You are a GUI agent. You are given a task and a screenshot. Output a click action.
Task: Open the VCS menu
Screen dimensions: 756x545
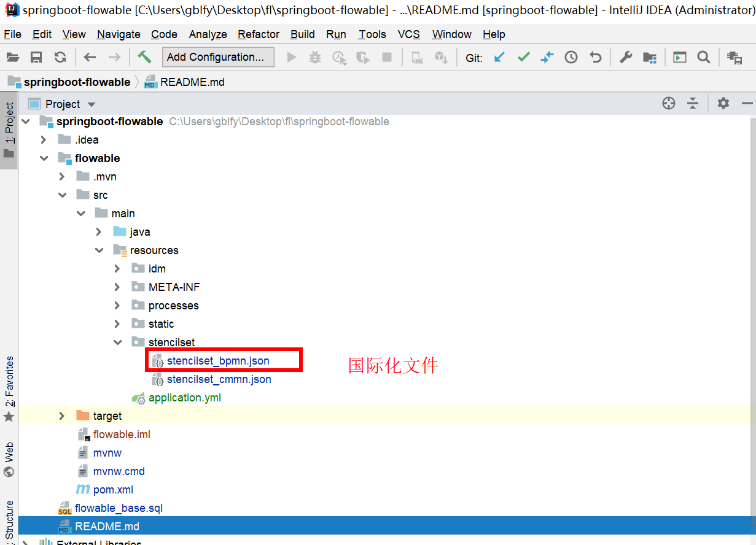click(409, 34)
